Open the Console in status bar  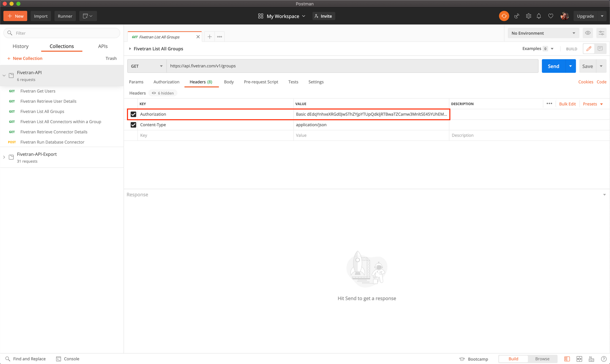tap(68, 359)
